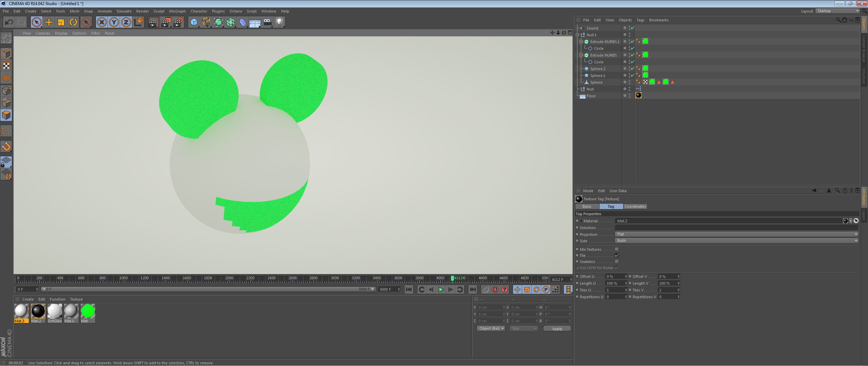Select the green Mat material swatch
868x366 pixels.
click(88, 311)
